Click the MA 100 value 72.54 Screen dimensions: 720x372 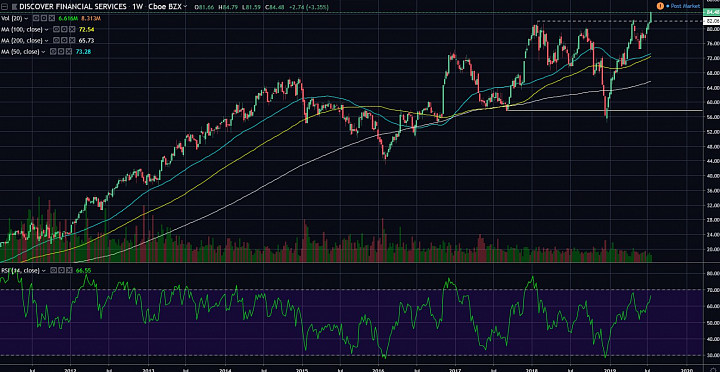click(x=87, y=29)
